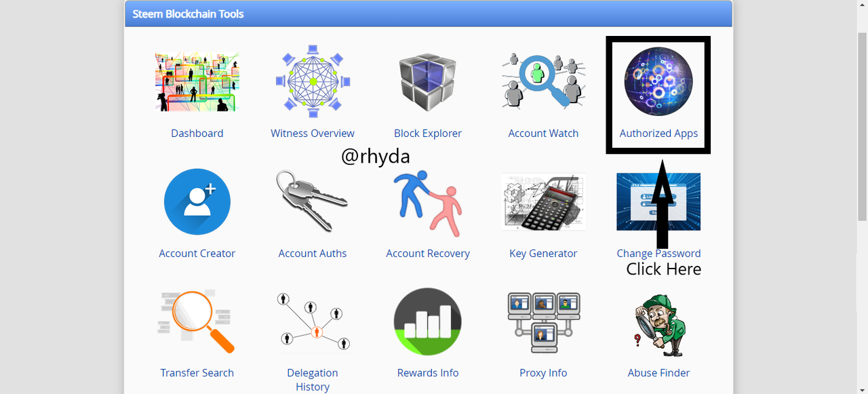Screen dimensions: 868x394
Task: Open the Proxy Info monitors icon
Action: click(x=543, y=322)
